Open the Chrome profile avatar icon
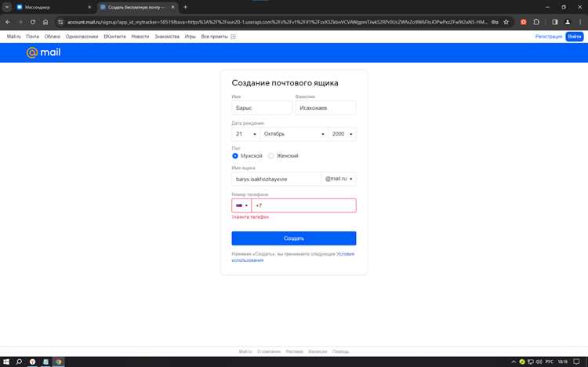Screen dimensions: 588x367 (568, 22)
